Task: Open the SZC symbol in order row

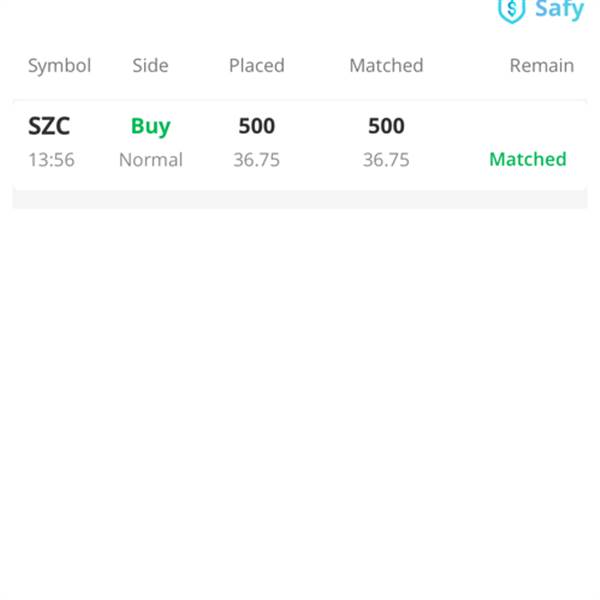Action: (x=49, y=126)
